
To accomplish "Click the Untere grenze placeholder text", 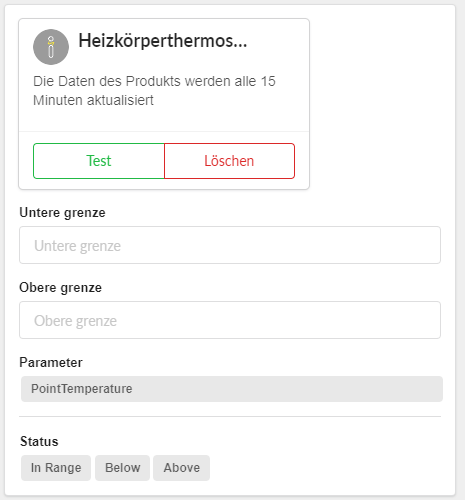I will click(77, 246).
